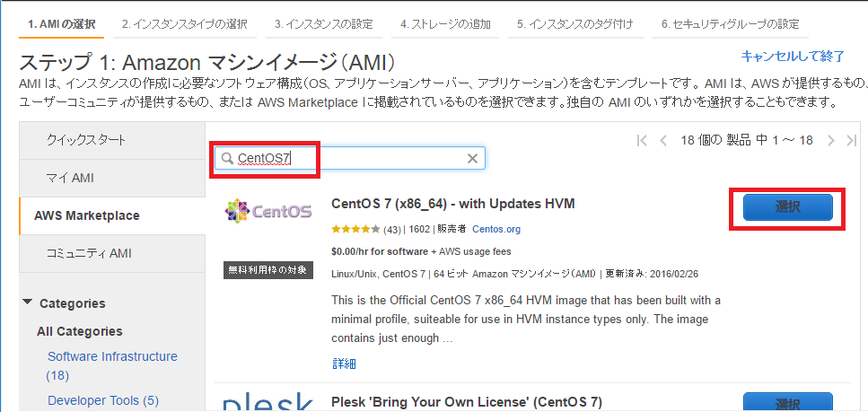This screenshot has height=412, width=868.
Task: Open 詳細 link for CentOS 7
Action: [x=344, y=364]
